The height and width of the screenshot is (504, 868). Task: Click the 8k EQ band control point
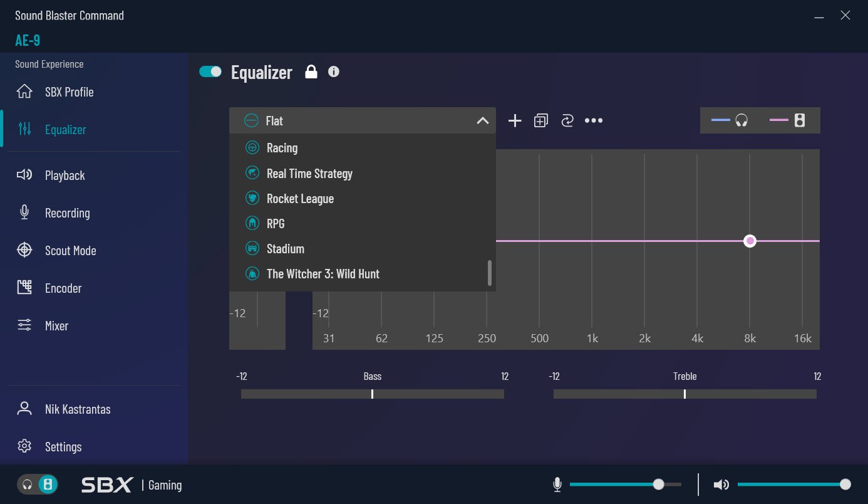750,241
